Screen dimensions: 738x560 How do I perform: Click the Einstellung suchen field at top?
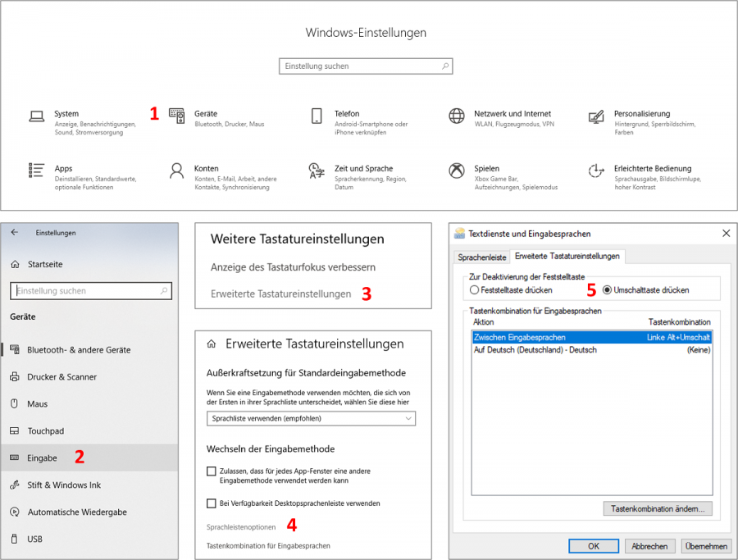(x=366, y=66)
